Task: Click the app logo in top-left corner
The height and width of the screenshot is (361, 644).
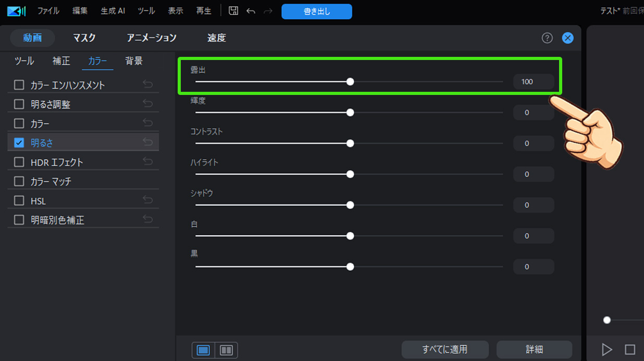Action: 15,9
